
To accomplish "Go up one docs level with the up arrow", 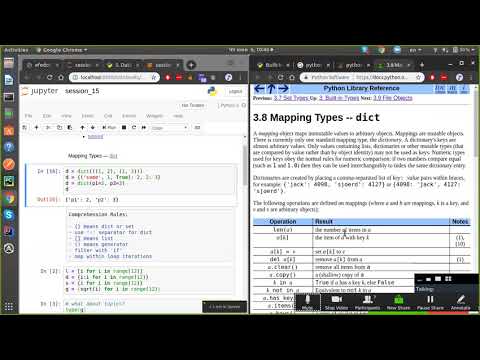I will pos(271,89).
